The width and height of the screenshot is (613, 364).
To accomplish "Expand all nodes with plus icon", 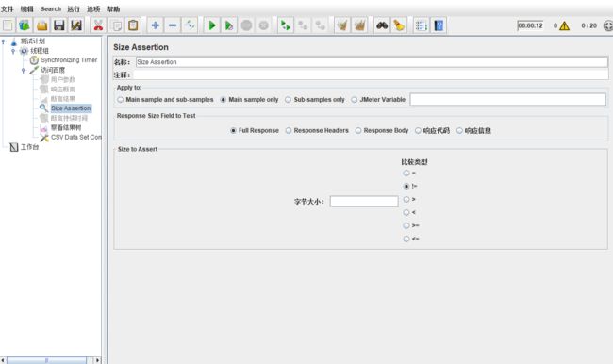I will 156,25.
